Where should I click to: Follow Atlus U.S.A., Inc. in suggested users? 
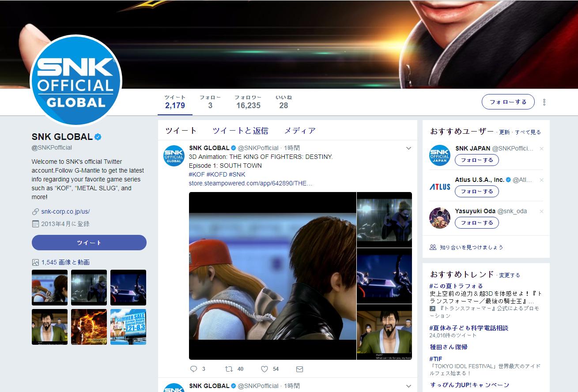[477, 191]
